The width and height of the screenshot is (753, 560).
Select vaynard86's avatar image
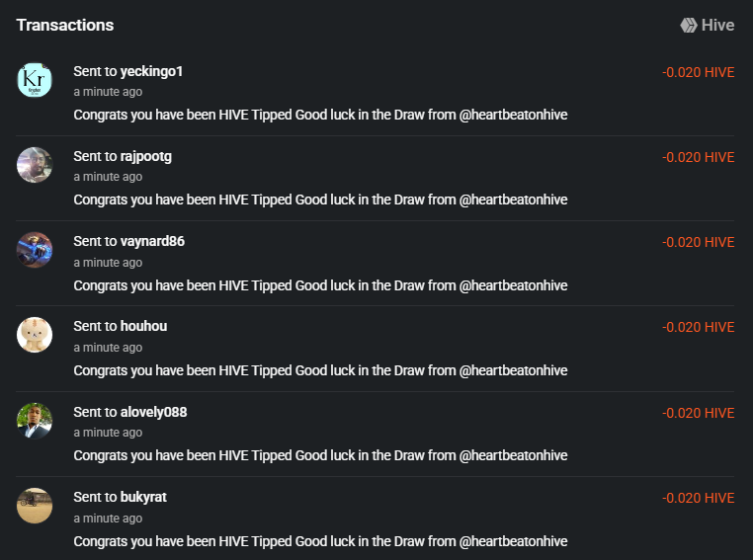pos(35,250)
